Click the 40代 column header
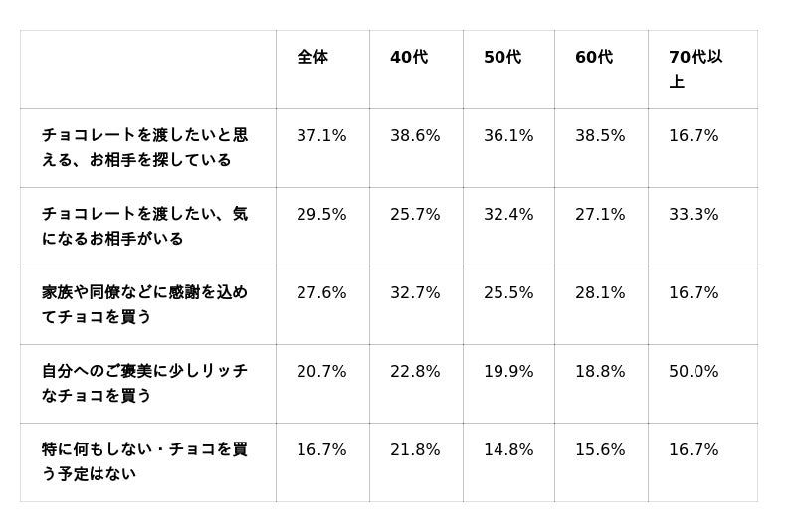The image size is (796, 532). (x=409, y=58)
